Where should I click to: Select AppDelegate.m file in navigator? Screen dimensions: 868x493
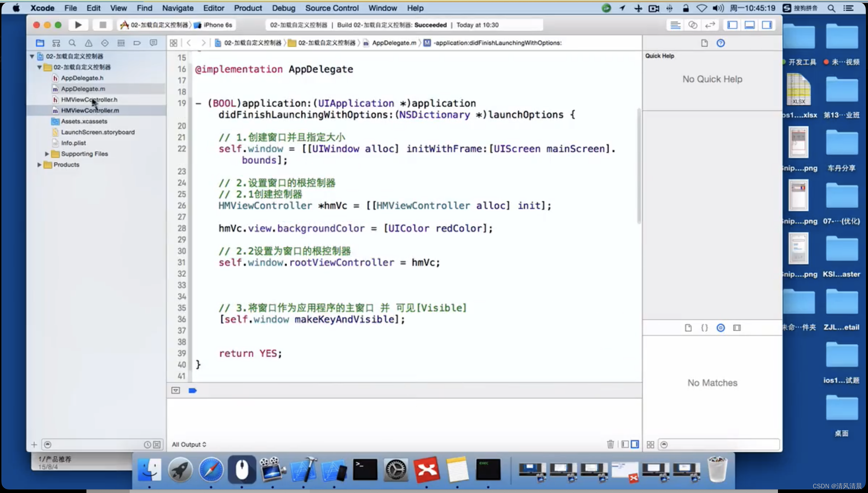[83, 88]
